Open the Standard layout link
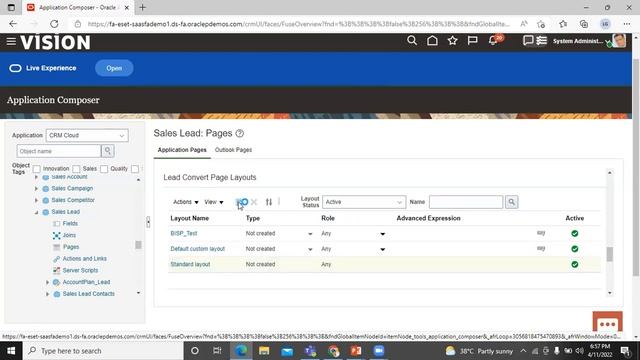640x360 pixels. [x=190, y=264]
